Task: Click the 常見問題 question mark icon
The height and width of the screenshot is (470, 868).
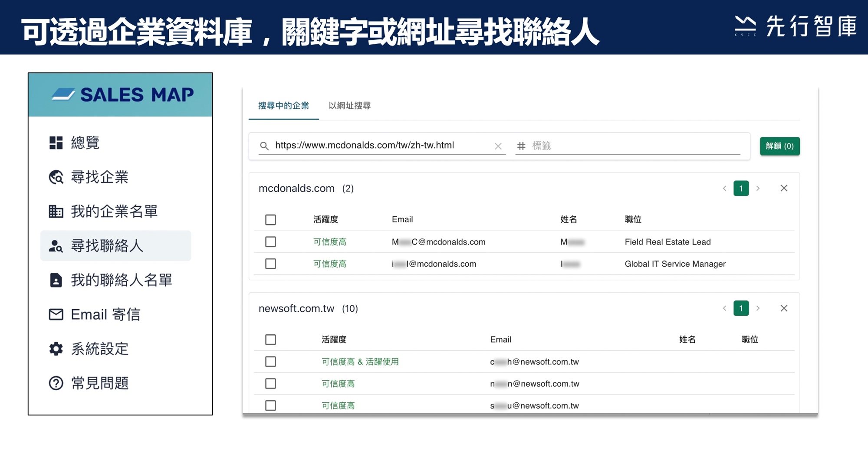Action: point(56,383)
